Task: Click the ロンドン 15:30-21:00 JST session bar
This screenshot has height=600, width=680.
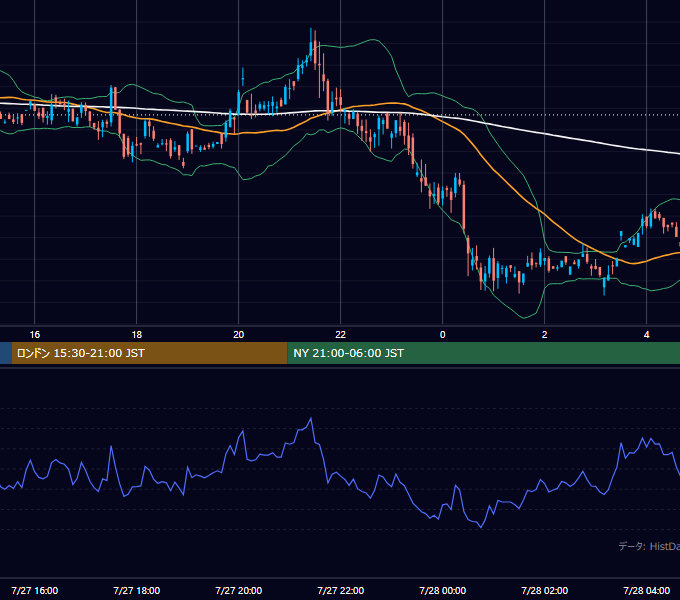Action: click(x=149, y=353)
